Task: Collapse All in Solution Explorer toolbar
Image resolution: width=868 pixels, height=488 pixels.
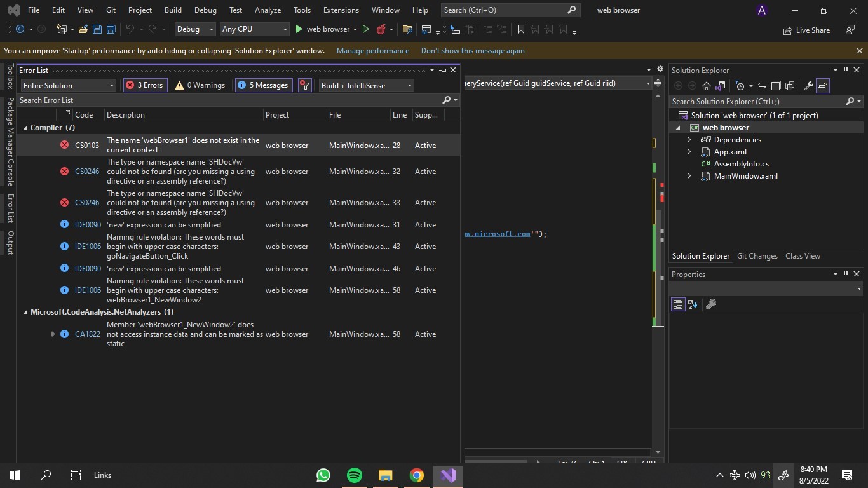Action: 776,86
